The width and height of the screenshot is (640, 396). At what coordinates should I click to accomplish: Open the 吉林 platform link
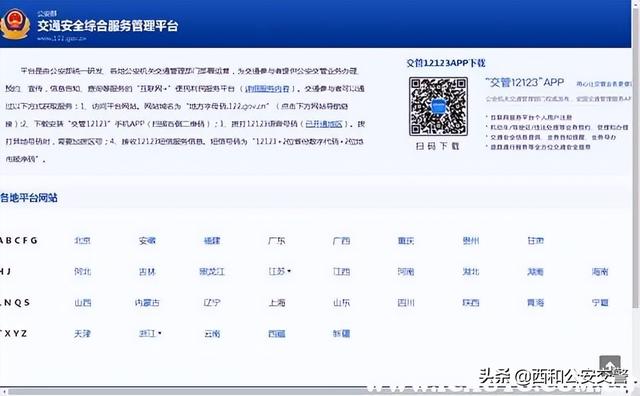[x=147, y=271]
